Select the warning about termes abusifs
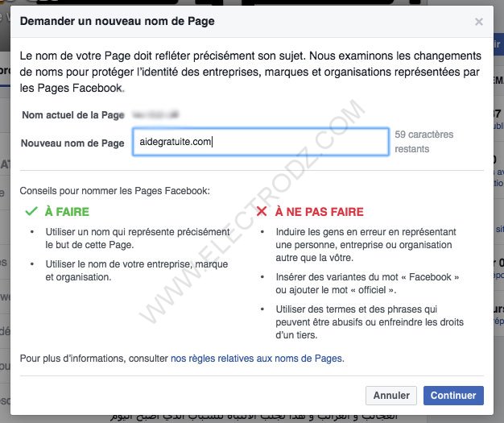 pos(370,322)
